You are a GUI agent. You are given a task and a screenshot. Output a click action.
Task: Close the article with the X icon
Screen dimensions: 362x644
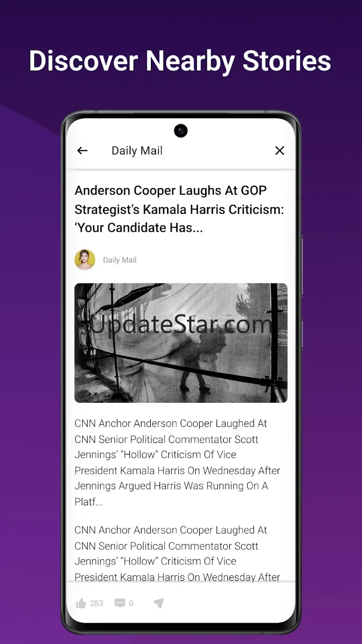[279, 151]
